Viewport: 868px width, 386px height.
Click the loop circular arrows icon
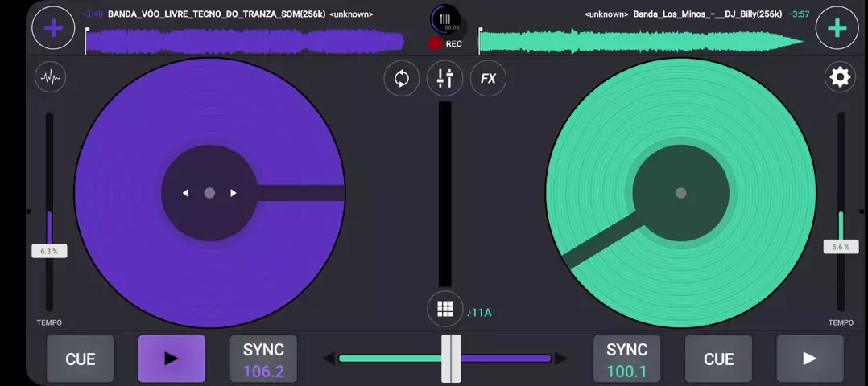[x=401, y=78]
